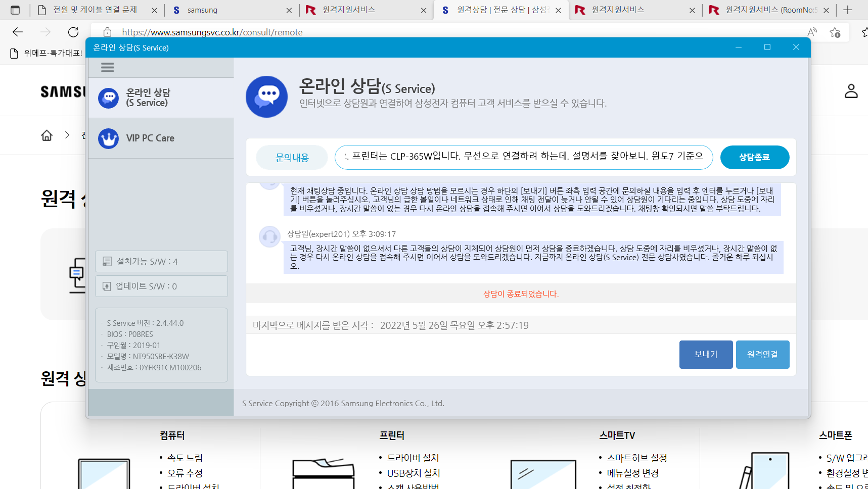This screenshot has height=489, width=868.
Task: Click the printer illustration icon
Action: [x=324, y=473]
